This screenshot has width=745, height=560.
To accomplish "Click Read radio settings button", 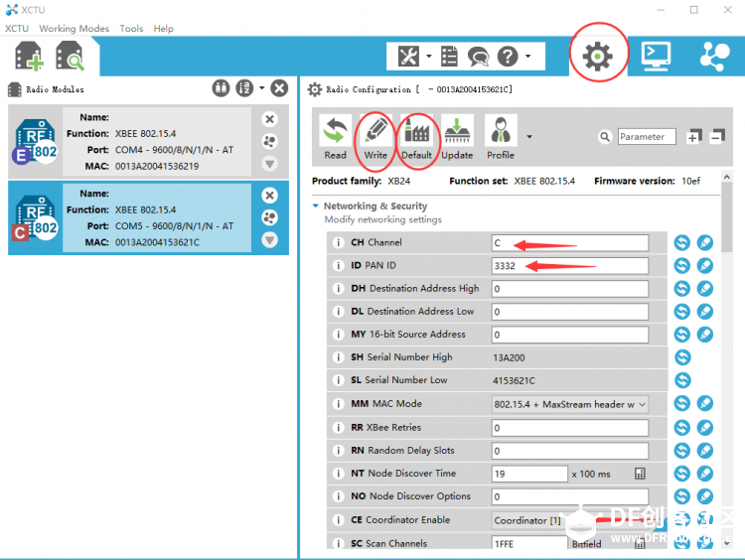I will (335, 138).
